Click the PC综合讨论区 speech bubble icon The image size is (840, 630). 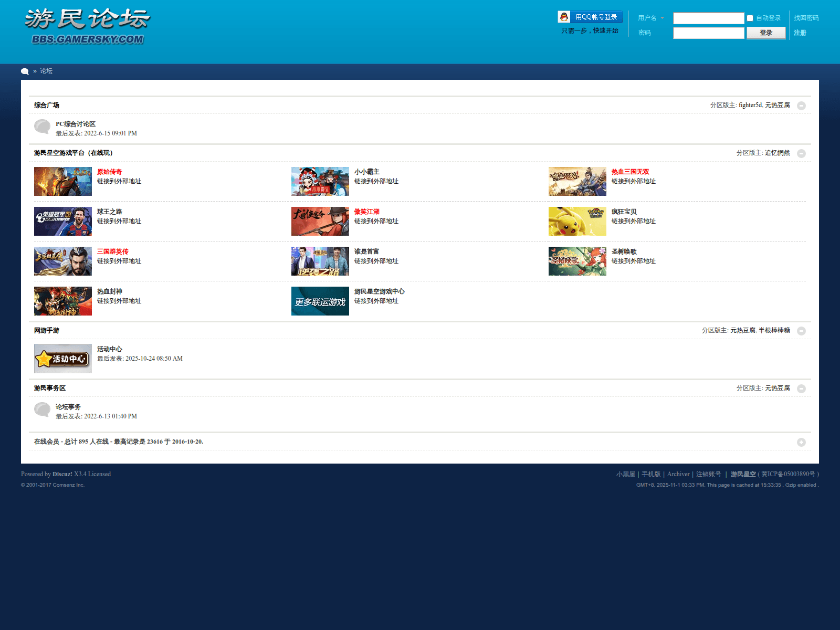[42, 127]
